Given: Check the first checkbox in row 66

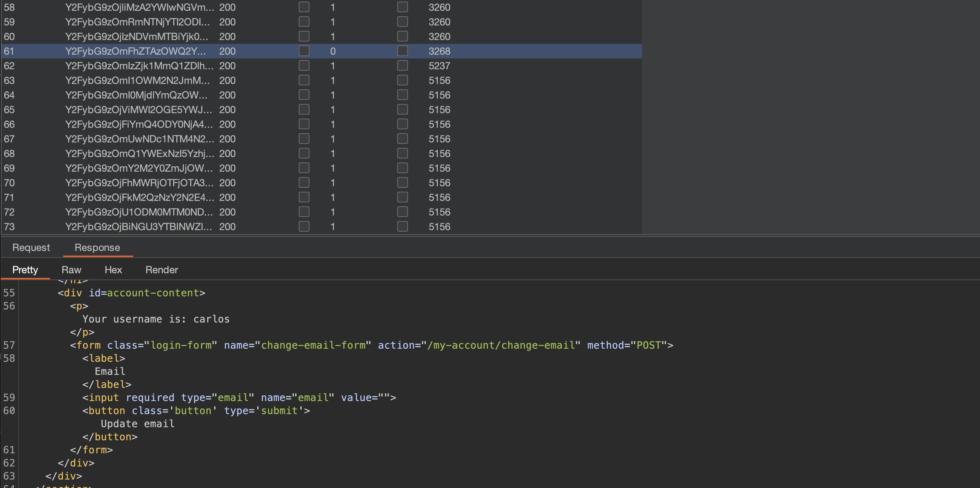Looking at the screenshot, I should click(304, 124).
